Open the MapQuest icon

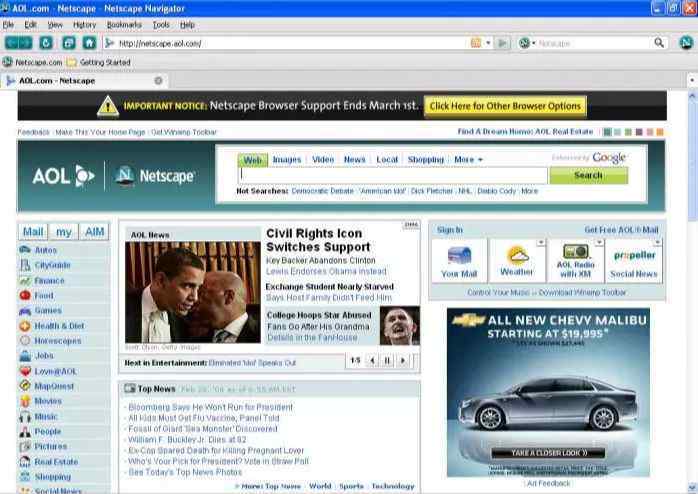25,386
